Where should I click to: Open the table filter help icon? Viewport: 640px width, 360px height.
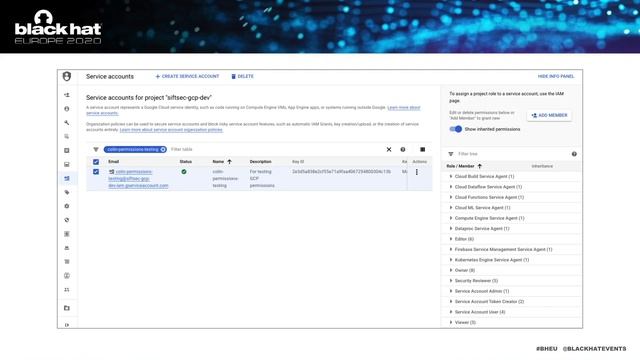click(403, 149)
